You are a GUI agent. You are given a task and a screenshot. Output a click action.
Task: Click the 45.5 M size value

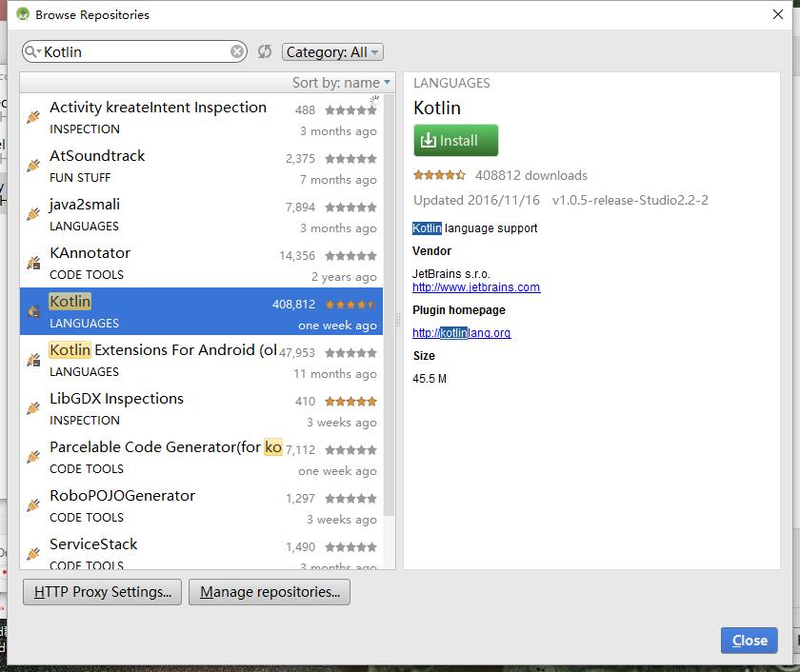(x=430, y=378)
